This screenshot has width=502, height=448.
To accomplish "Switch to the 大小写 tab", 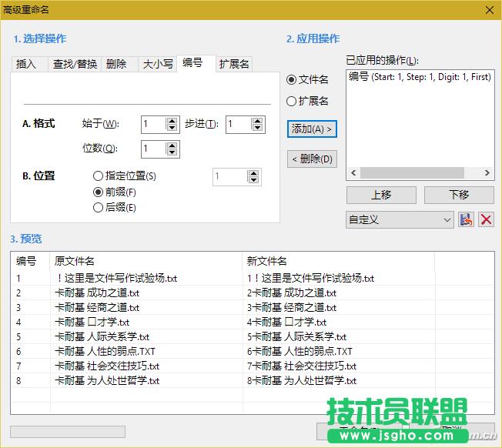I will pos(157,65).
